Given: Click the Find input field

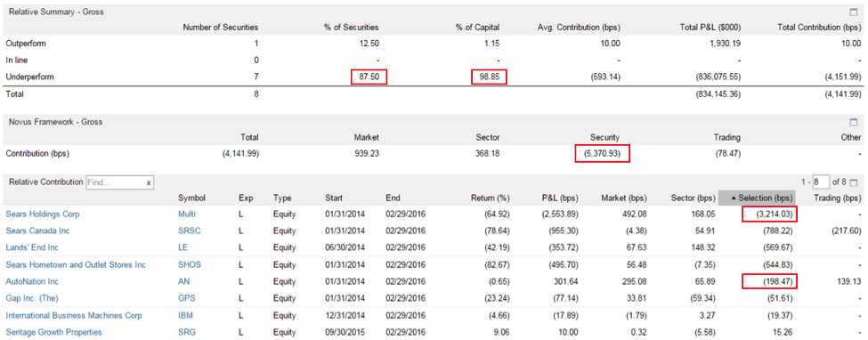Looking at the screenshot, I should point(115,182).
